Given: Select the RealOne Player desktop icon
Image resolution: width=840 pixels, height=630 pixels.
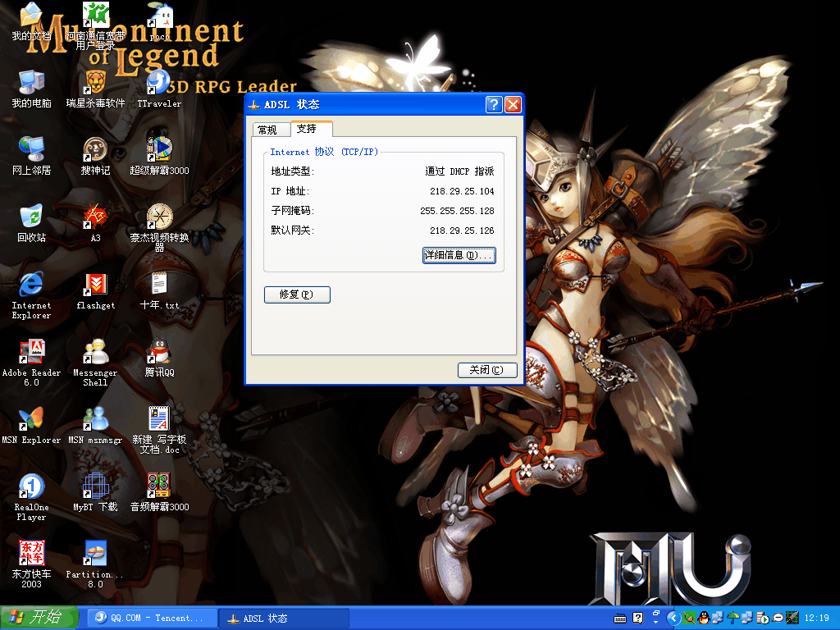Looking at the screenshot, I should tap(31, 498).
